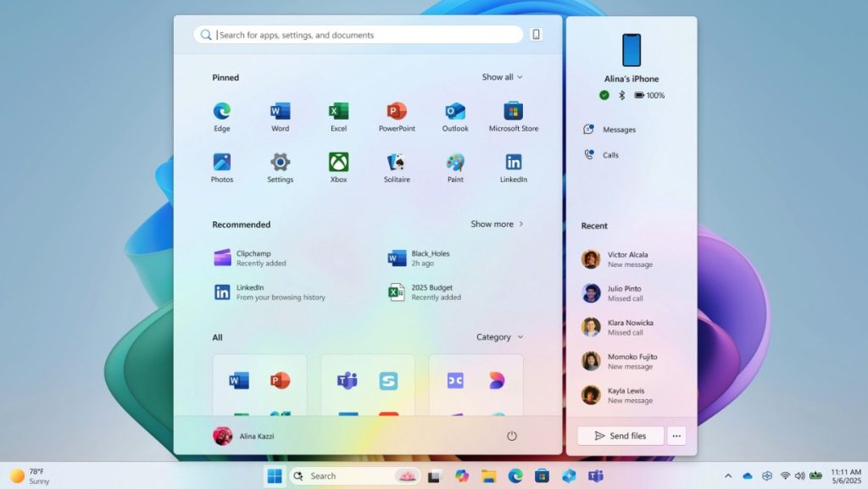Open the Edge pinned app

point(222,117)
